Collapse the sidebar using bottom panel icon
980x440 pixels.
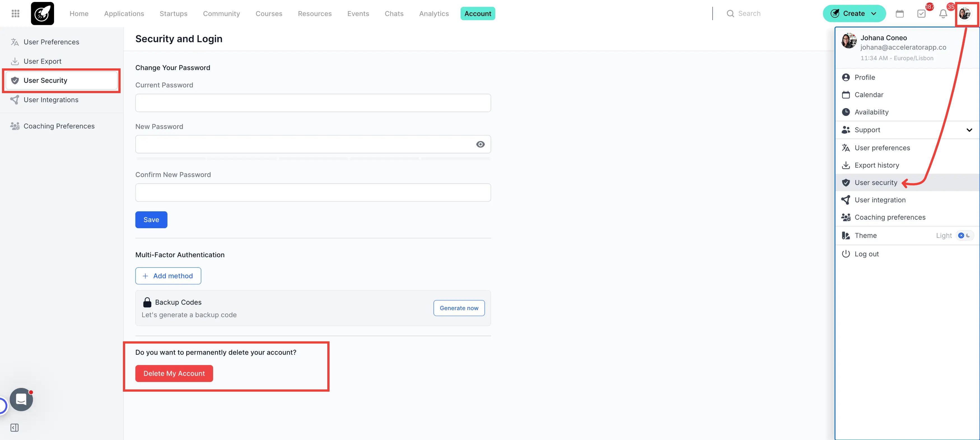click(x=15, y=427)
